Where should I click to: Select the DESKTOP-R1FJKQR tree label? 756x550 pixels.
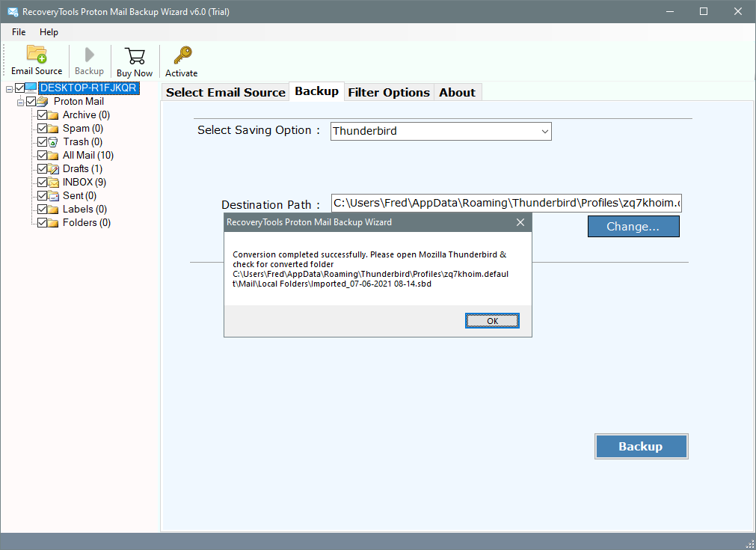(89, 88)
